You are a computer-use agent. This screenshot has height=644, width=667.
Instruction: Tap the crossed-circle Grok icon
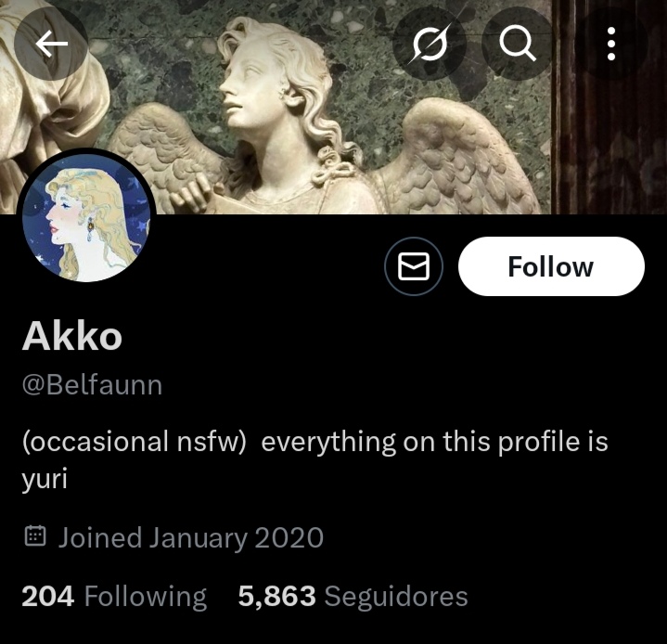(x=430, y=44)
